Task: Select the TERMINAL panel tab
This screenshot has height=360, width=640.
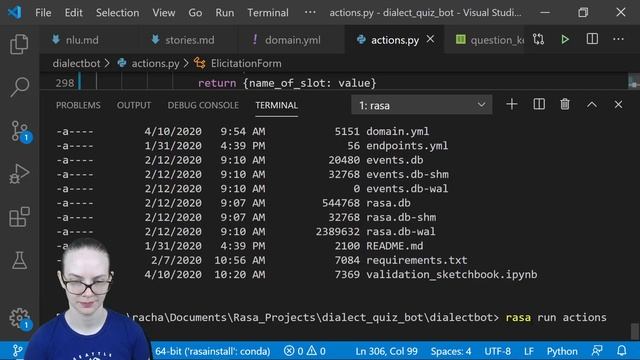Action: (276, 105)
